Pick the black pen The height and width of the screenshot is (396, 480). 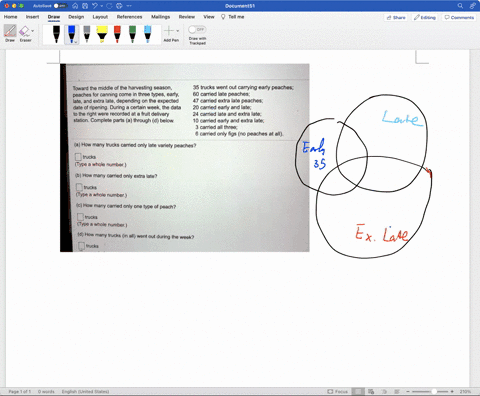tap(56, 34)
